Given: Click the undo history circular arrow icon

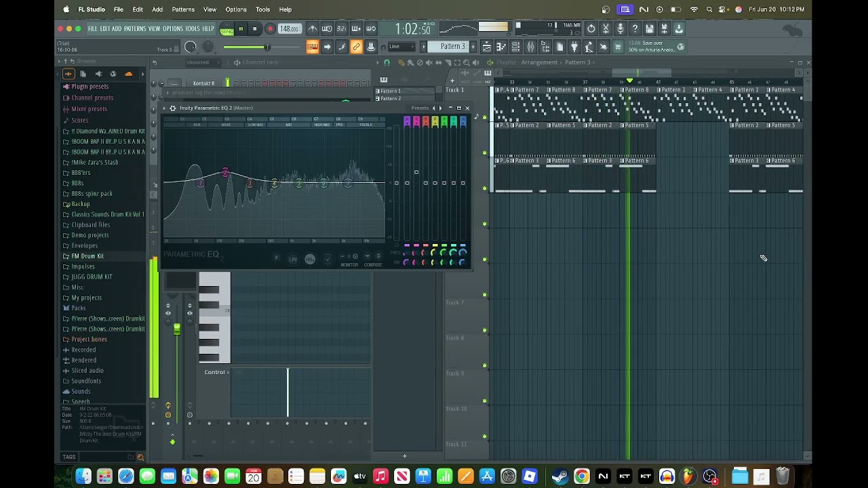Looking at the screenshot, I should pyautogui.click(x=591, y=29).
